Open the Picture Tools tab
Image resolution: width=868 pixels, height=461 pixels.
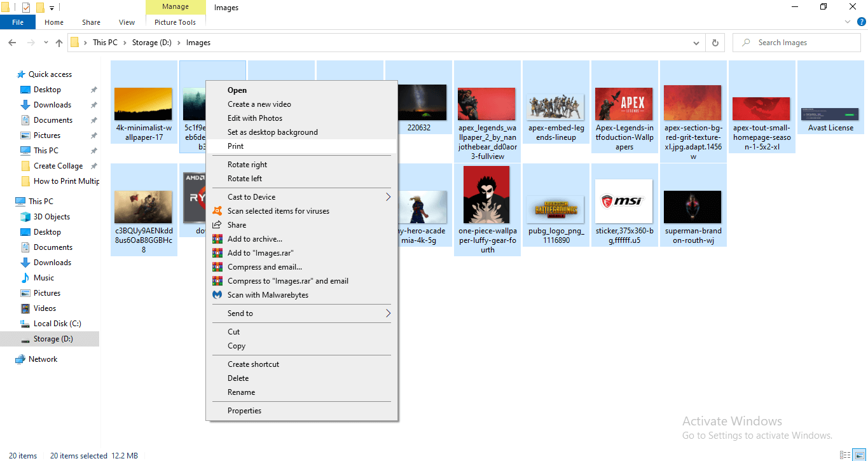coord(175,22)
